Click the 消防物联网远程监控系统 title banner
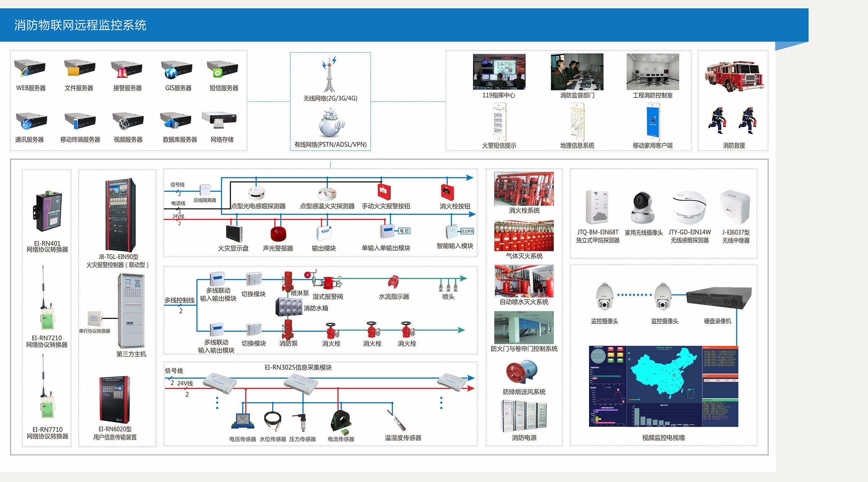This screenshot has height=482, width=868. tap(80, 25)
